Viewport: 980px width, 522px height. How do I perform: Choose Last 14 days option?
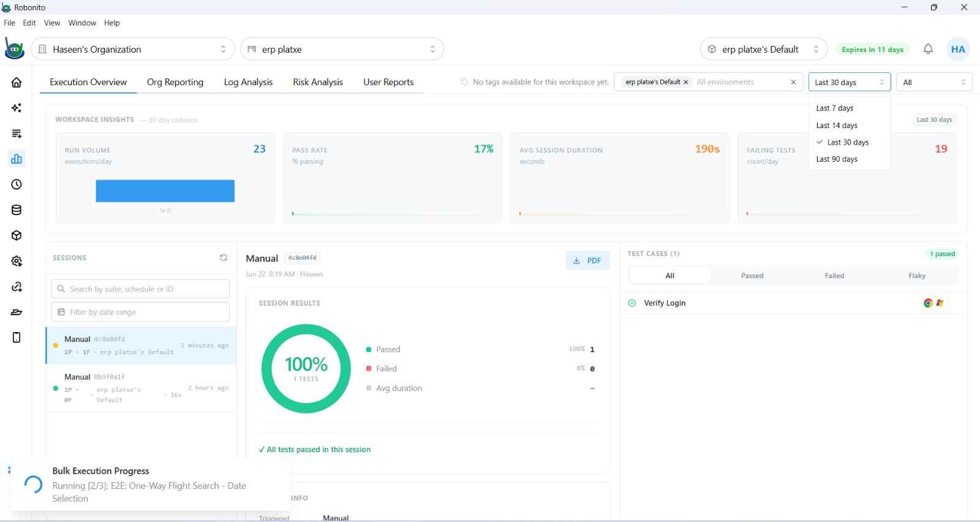pyautogui.click(x=850, y=125)
